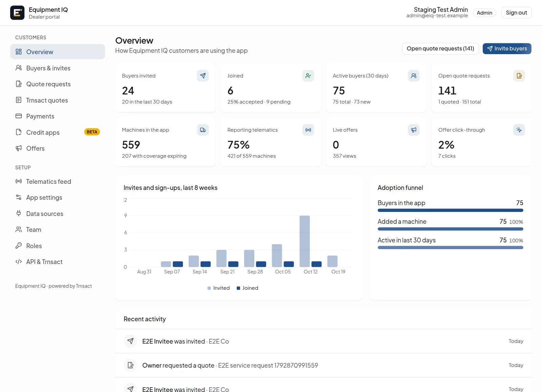
Task: Click the BETA badge next to Credit apps
Action: pyautogui.click(x=92, y=132)
